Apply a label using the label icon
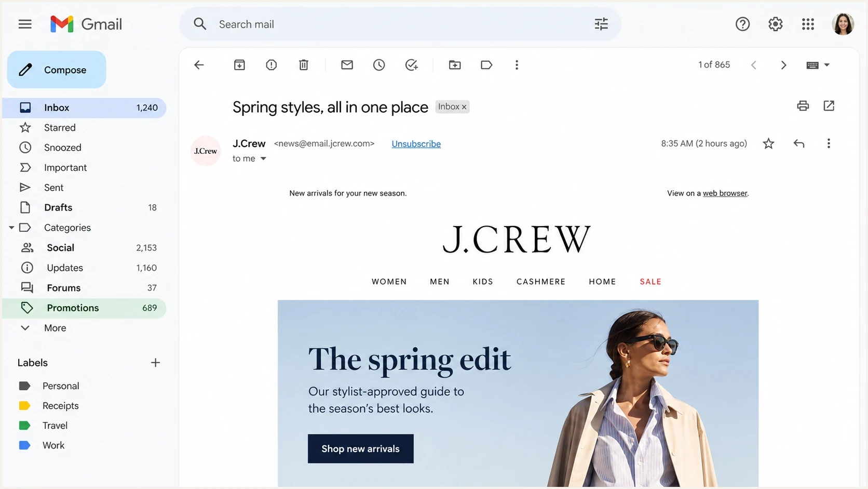868x489 pixels. click(486, 65)
